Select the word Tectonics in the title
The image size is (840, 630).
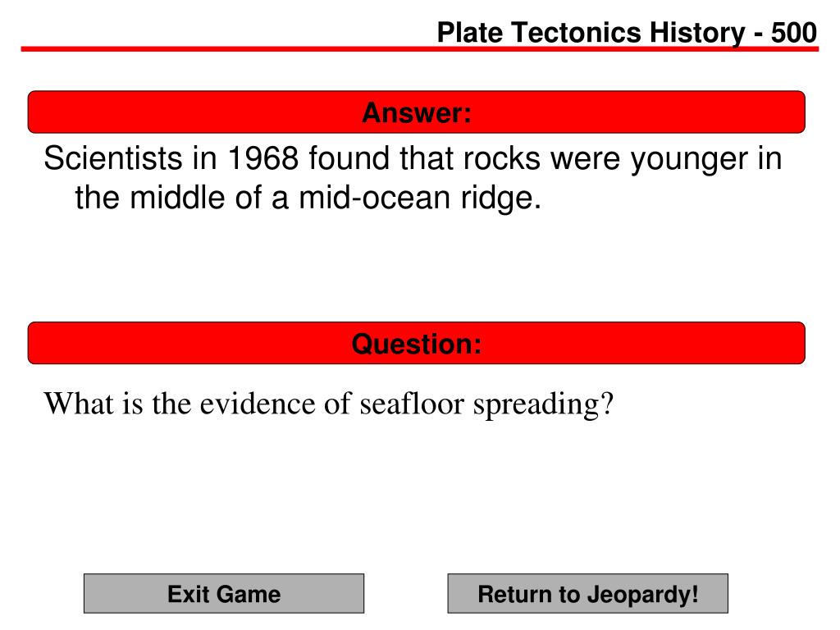[576, 33]
